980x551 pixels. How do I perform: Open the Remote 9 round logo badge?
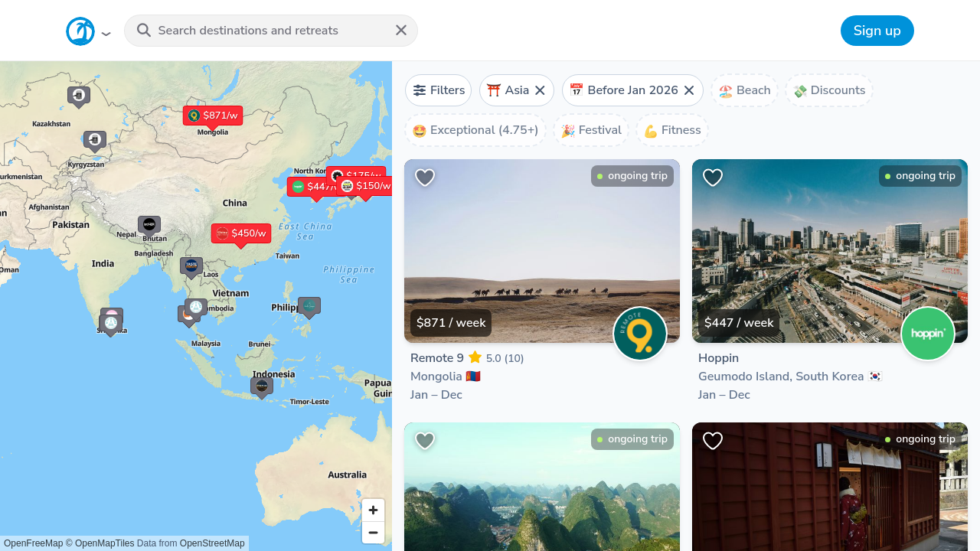pos(640,334)
